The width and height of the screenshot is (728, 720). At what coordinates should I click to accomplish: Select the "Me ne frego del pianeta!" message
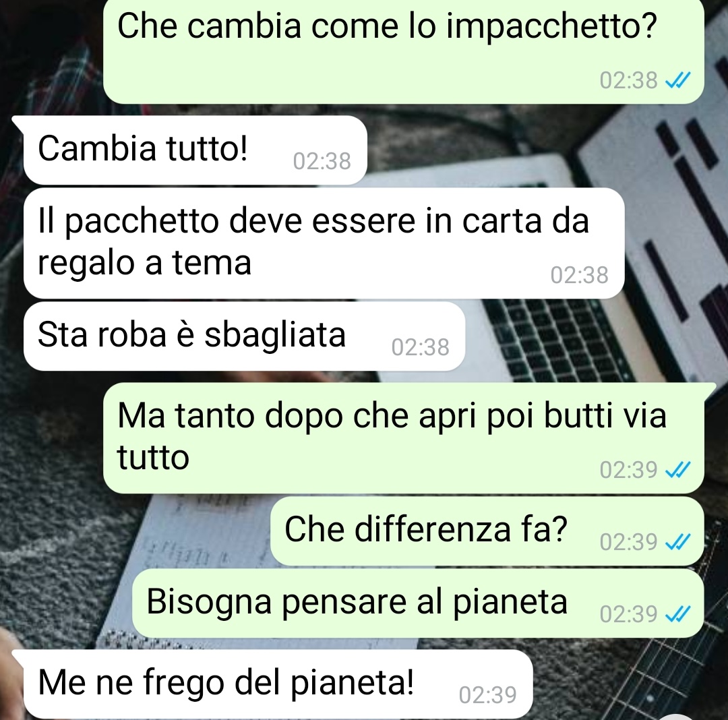point(278,684)
